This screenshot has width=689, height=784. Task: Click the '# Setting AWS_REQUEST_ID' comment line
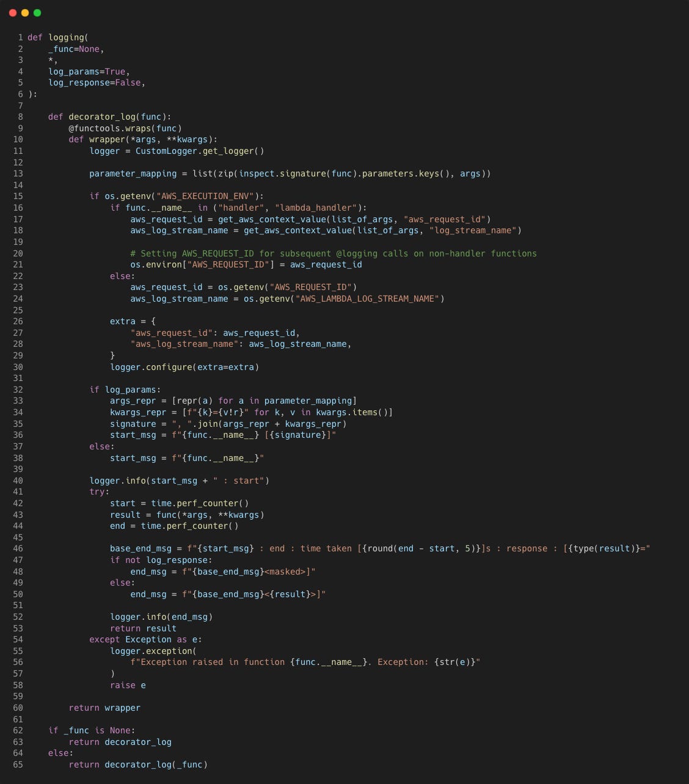pos(334,253)
